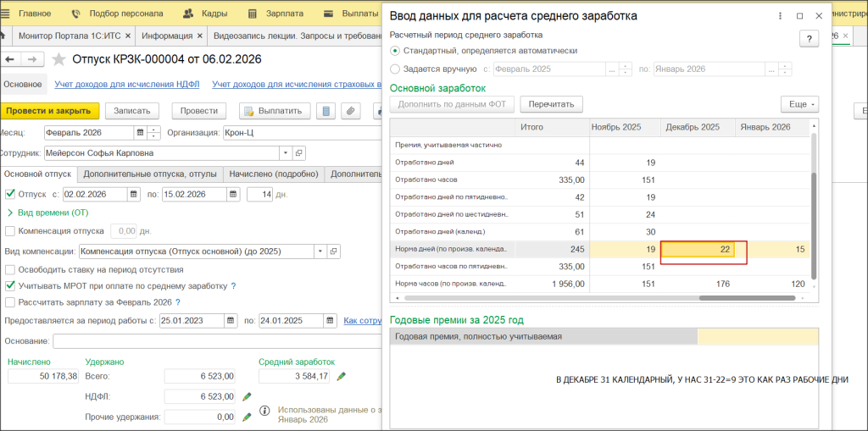Viewport: 868px width, 431px height.
Task: Click the paperclip attachments icon
Action: tap(350, 111)
